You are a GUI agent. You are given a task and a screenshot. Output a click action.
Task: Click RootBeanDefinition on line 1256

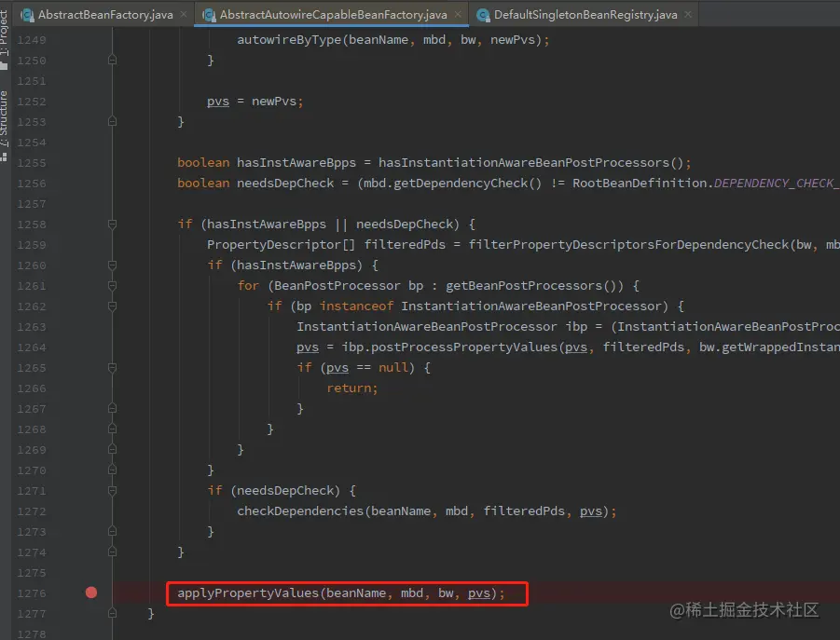tap(640, 183)
